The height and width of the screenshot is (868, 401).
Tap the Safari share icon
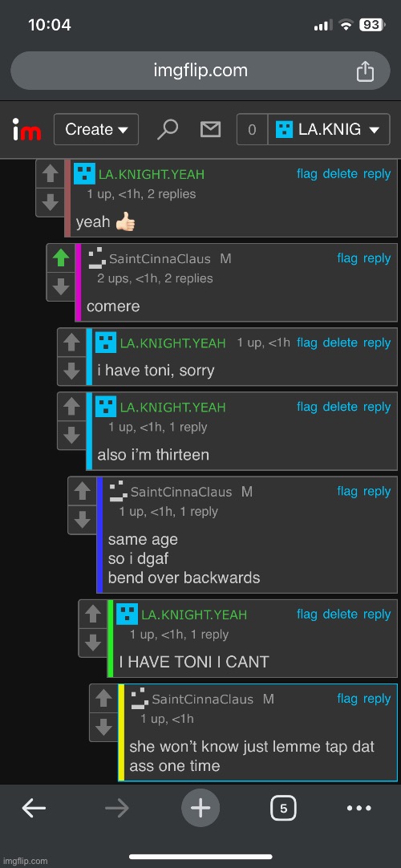pos(365,71)
